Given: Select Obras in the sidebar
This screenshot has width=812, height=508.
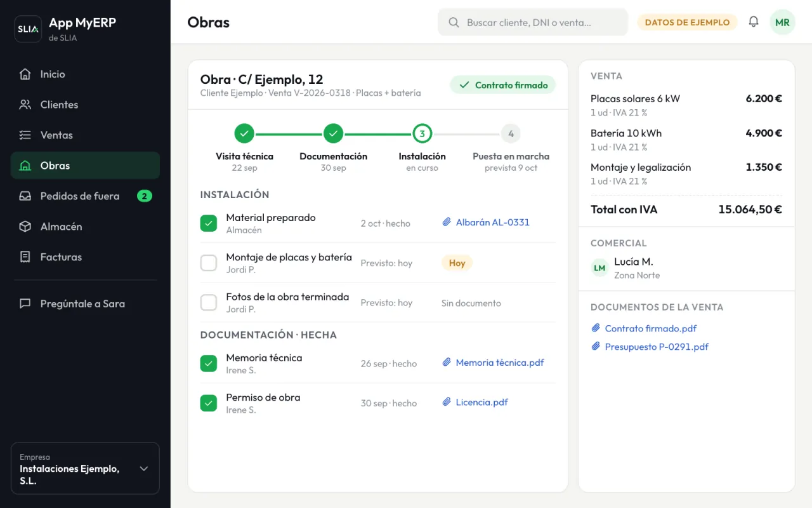Looking at the screenshot, I should (x=85, y=166).
